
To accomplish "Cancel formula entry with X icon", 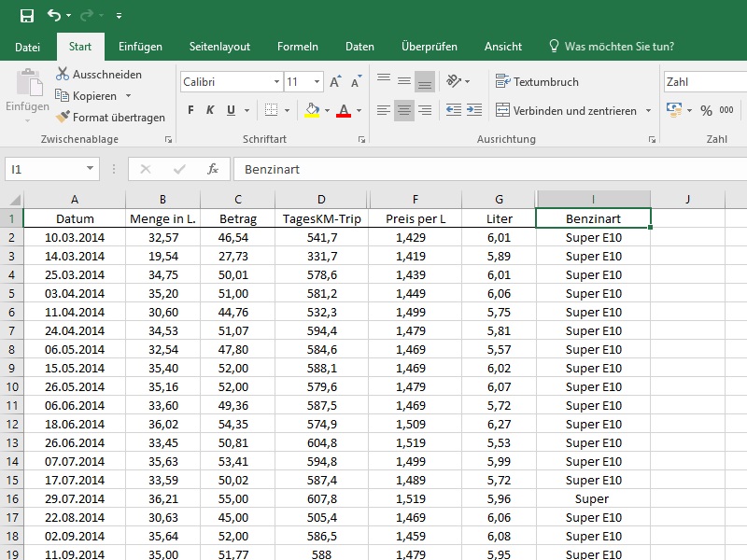I will point(146,169).
